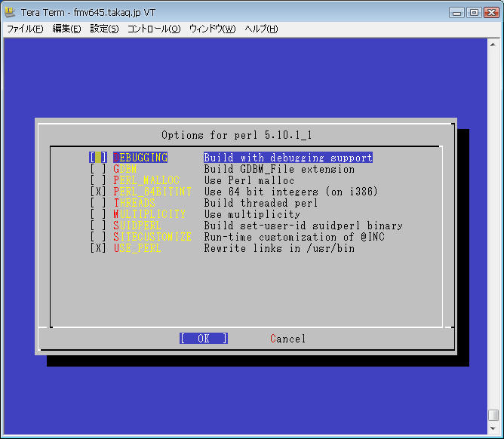Open the ヘルプ(H) menu
504x439 pixels.
[x=261, y=29]
